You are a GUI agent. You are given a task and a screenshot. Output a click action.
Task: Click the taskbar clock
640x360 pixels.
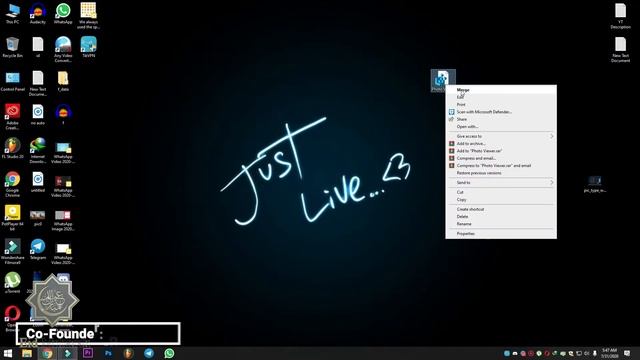point(609,353)
